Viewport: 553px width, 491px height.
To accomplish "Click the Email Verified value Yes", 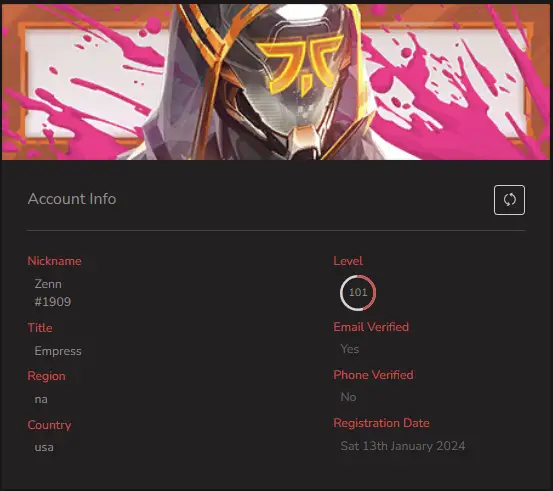I will point(350,349).
